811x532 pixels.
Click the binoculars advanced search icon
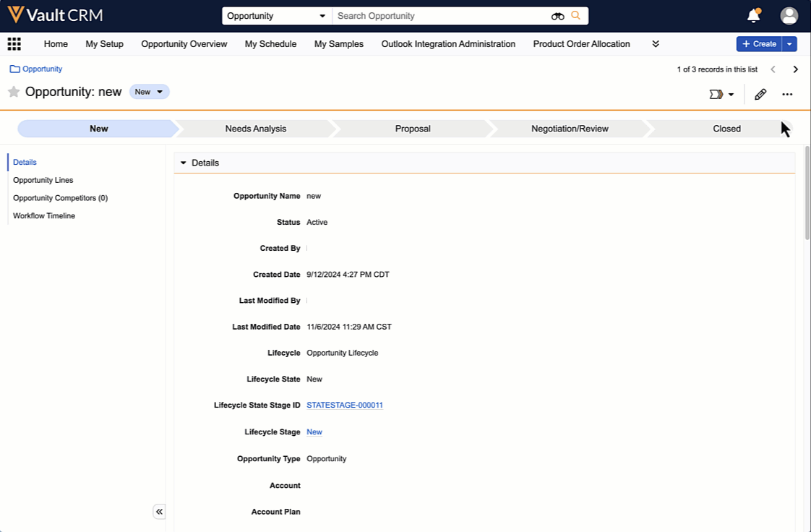click(x=557, y=16)
